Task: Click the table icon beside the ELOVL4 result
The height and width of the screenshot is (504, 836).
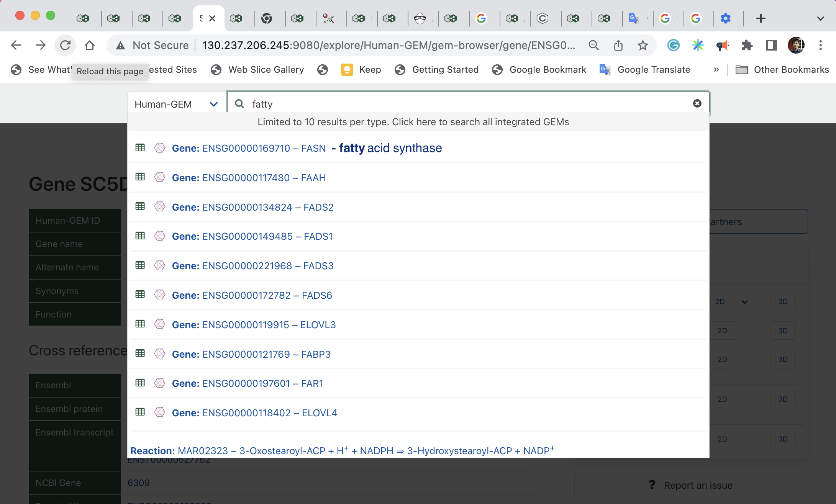Action: click(x=140, y=412)
